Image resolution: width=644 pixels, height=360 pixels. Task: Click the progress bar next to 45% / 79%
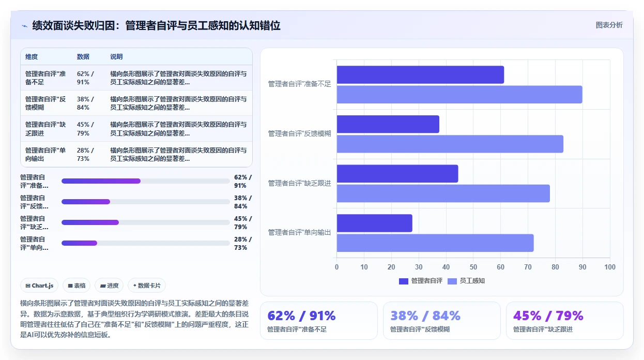[x=146, y=222]
